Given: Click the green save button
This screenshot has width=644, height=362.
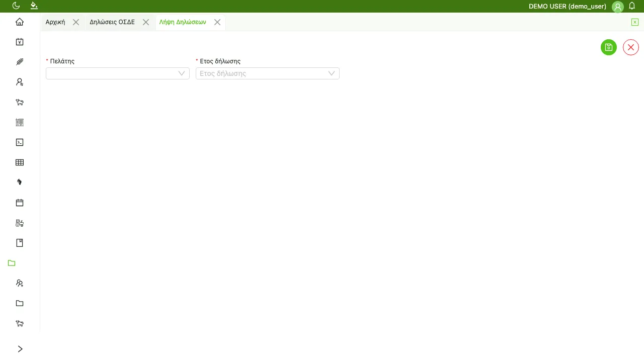Looking at the screenshot, I should tap(609, 47).
